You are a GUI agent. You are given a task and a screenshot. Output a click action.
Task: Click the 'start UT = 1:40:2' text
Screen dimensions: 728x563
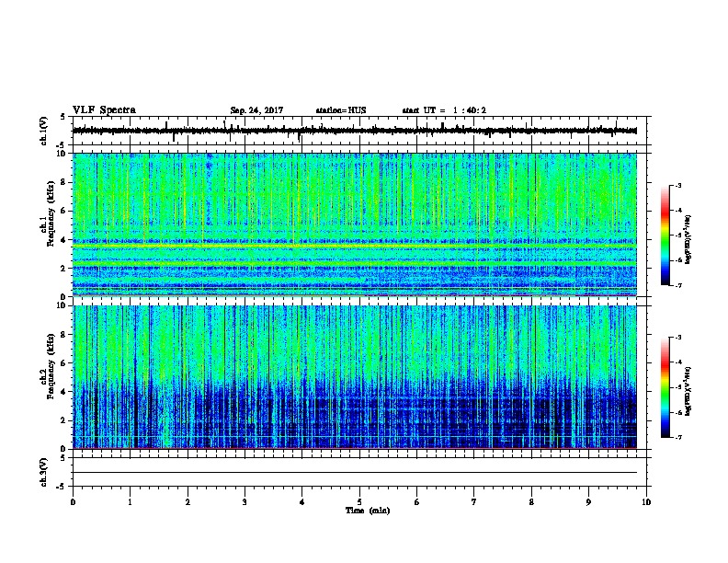coord(444,110)
